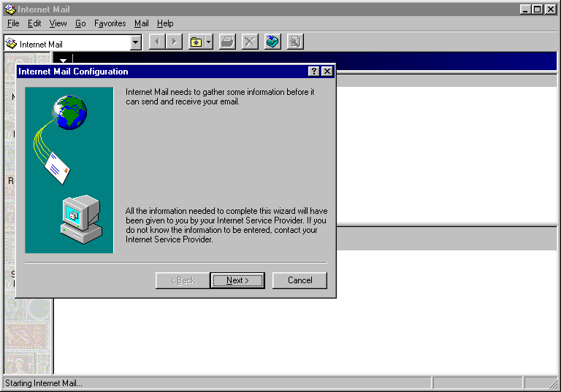
Task: Click the Print icon in toolbar
Action: [227, 42]
